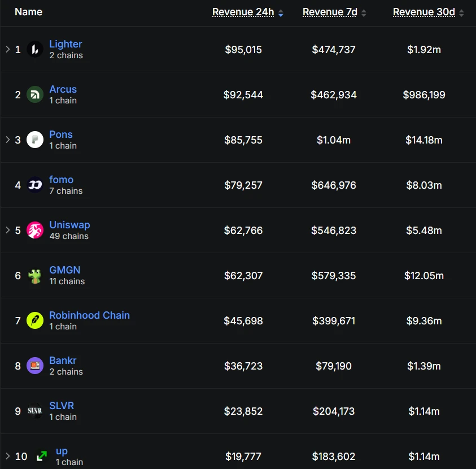Click the Revenue 24h column header
This screenshot has width=476, height=469.
243,12
